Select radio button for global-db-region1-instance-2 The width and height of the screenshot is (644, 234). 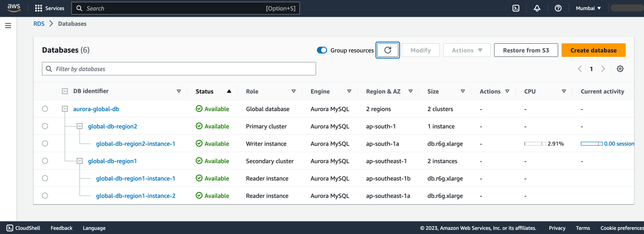(x=45, y=196)
